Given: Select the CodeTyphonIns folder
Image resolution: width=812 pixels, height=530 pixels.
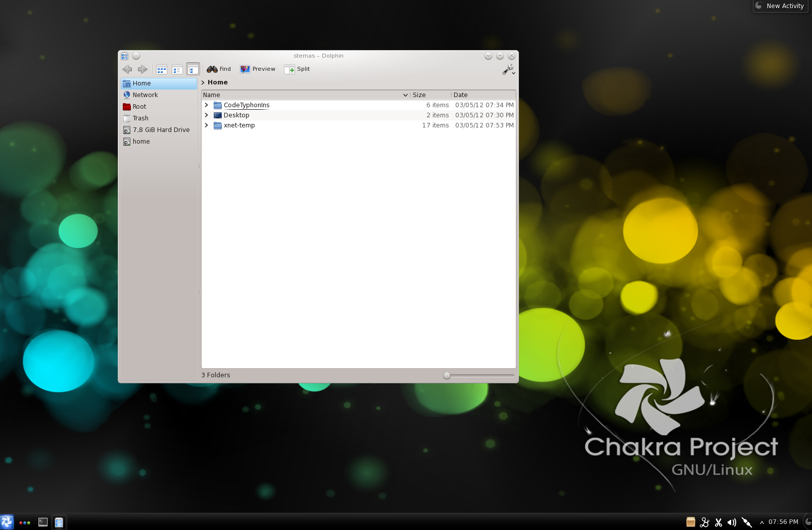Looking at the screenshot, I should click(x=247, y=105).
